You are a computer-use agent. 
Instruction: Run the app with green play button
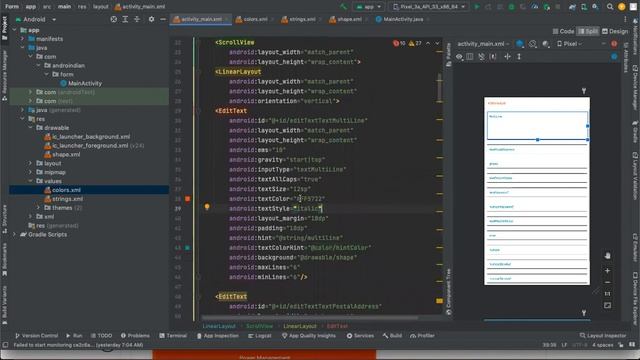(476, 7)
